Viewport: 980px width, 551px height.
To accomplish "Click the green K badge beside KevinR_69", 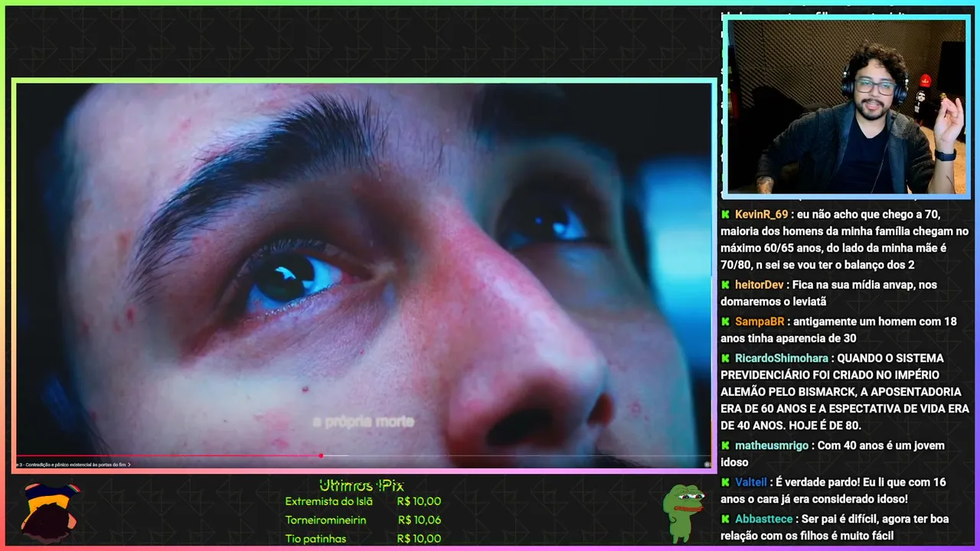I will tap(725, 214).
